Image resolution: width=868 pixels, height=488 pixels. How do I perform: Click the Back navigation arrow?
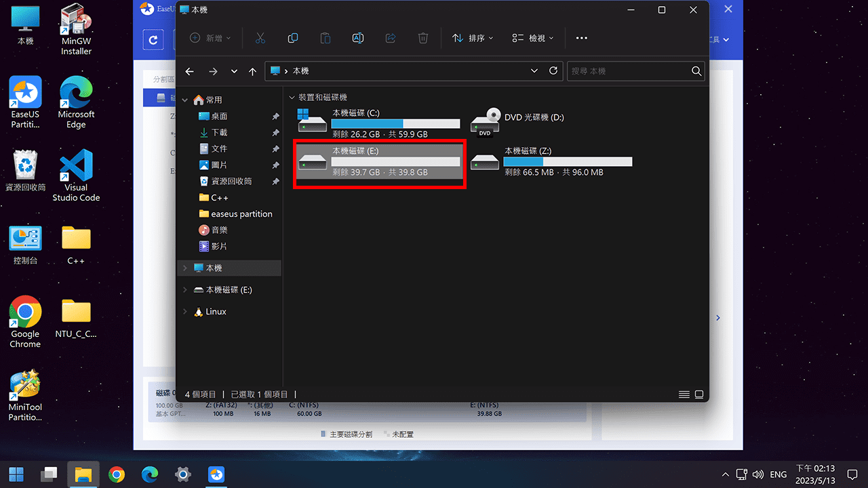tap(189, 71)
